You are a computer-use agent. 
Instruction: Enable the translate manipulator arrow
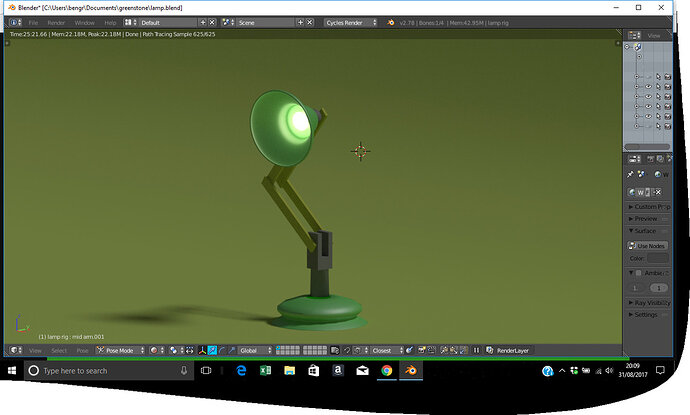(212, 350)
